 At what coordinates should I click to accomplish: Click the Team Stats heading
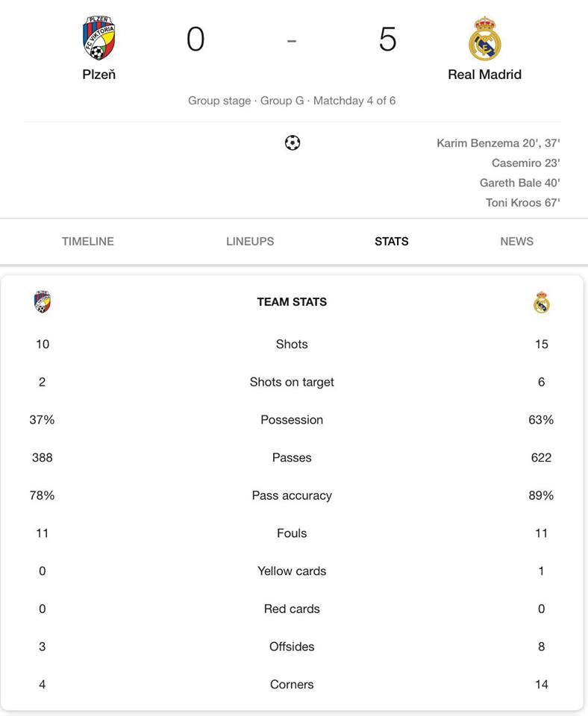click(x=292, y=302)
